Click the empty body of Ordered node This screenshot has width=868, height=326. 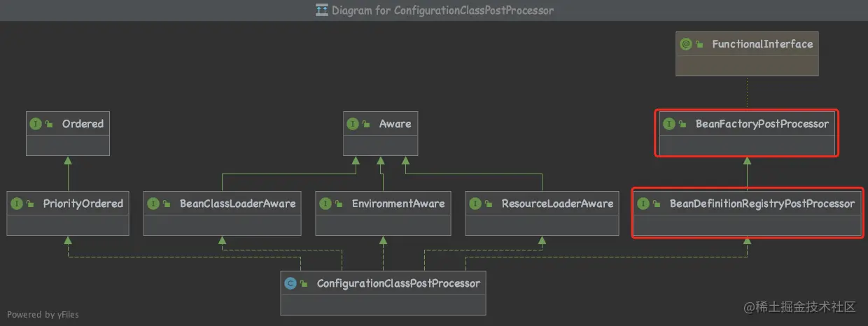coord(67,145)
